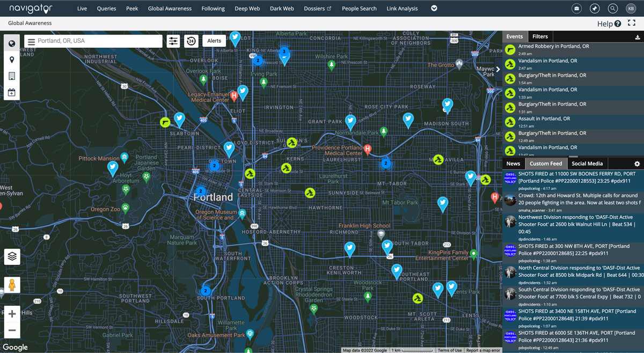Open the Vandalism event at 2:47 am
The height and width of the screenshot is (353, 644).
[x=573, y=64]
